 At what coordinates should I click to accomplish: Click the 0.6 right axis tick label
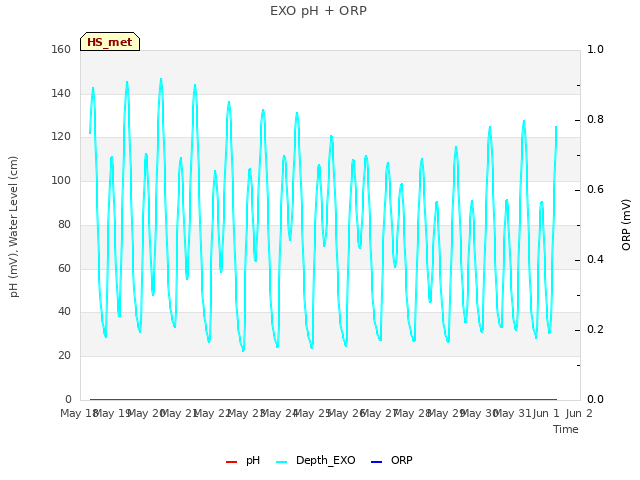[x=595, y=189]
